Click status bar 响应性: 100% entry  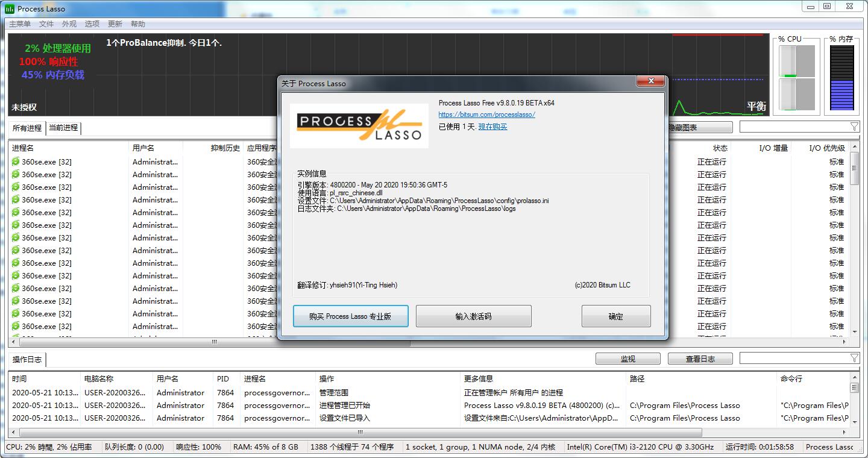pyautogui.click(x=198, y=447)
